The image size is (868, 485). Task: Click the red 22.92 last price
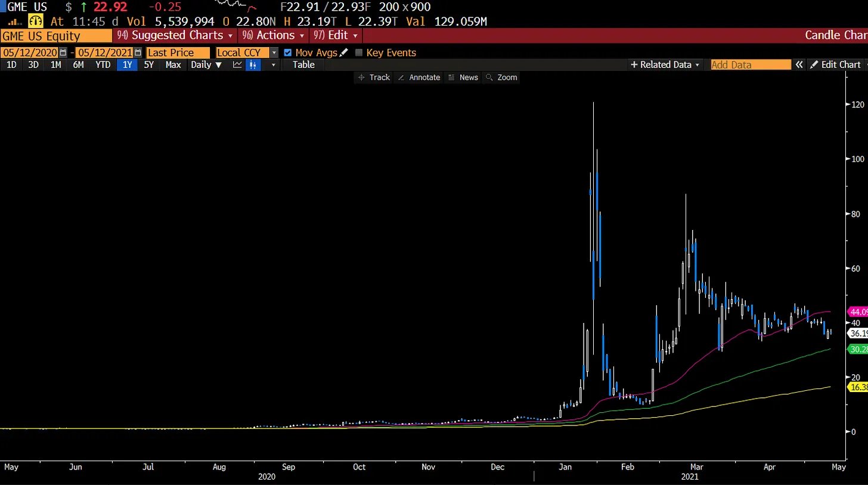110,7
